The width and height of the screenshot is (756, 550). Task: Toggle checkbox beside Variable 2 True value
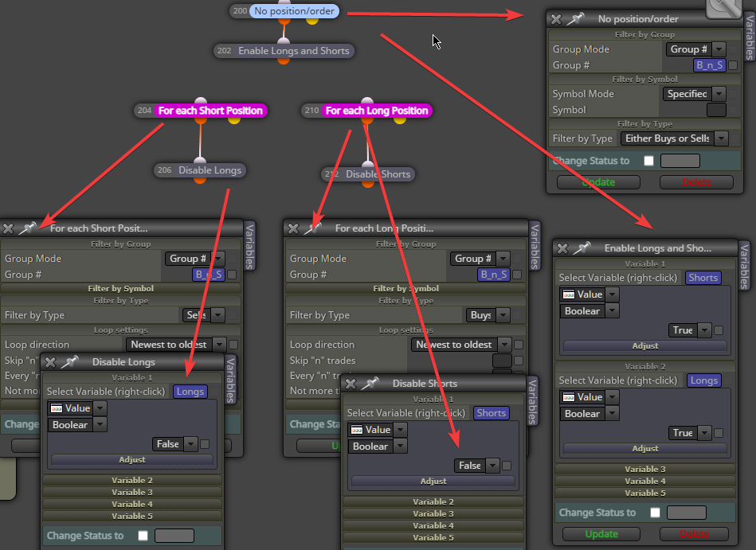pos(719,432)
